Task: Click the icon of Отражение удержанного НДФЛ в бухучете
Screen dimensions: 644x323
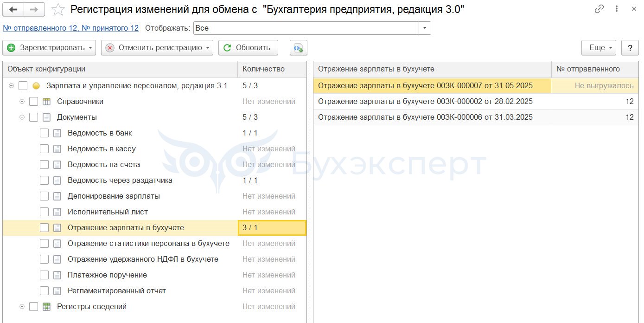Action: (x=57, y=259)
